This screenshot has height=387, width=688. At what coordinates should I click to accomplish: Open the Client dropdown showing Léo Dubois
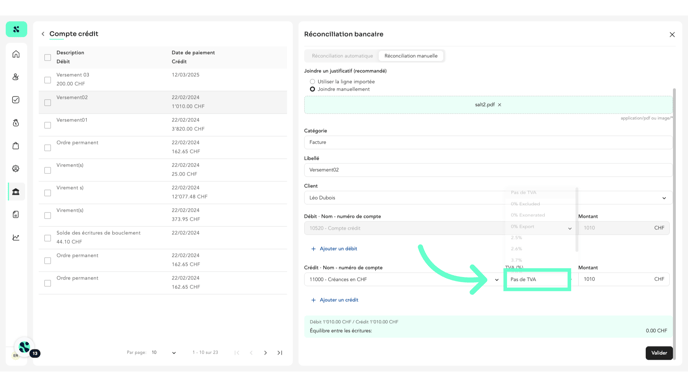click(487, 198)
